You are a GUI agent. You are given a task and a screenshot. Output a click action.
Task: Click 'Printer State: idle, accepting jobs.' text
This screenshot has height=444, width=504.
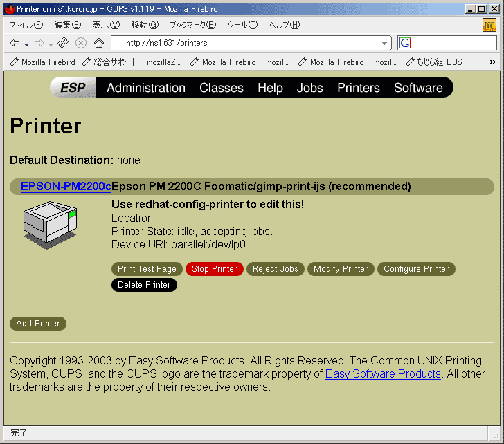pyautogui.click(x=192, y=232)
